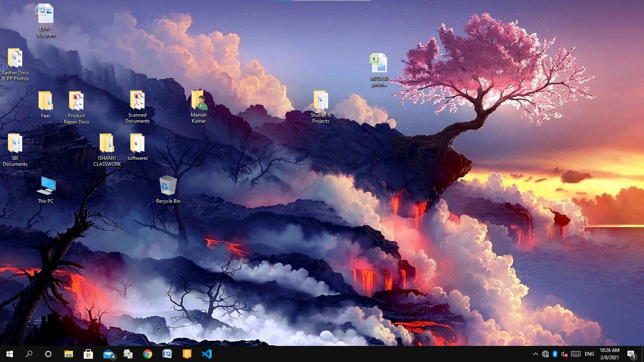Open Microsoft Store from taskbar

coord(88,354)
